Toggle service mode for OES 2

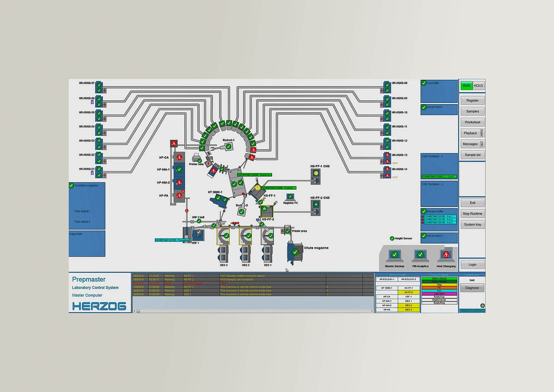(x=408, y=305)
